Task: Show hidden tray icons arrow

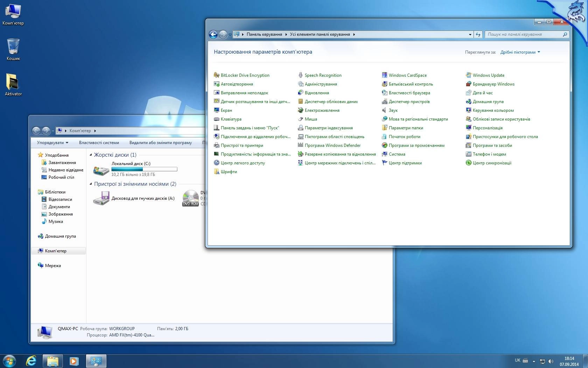Action: (534, 361)
